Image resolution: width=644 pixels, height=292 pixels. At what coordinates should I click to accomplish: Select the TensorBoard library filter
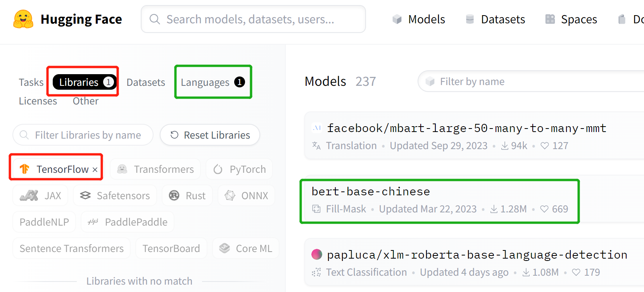(x=171, y=248)
